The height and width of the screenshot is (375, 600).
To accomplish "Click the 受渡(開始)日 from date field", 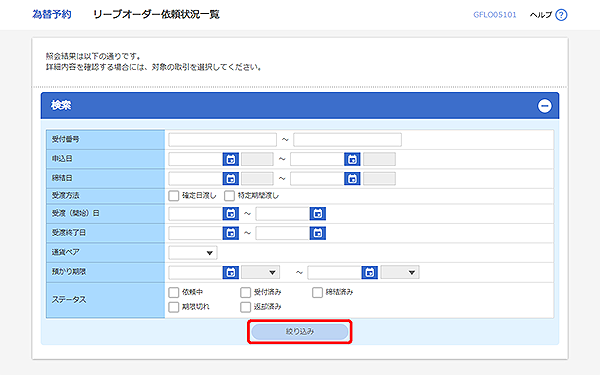I will coord(196,214).
